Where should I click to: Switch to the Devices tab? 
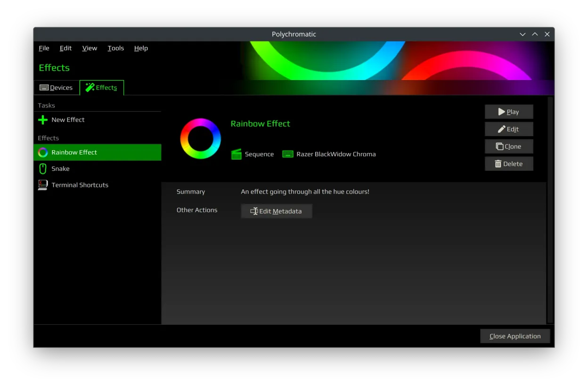(x=57, y=88)
